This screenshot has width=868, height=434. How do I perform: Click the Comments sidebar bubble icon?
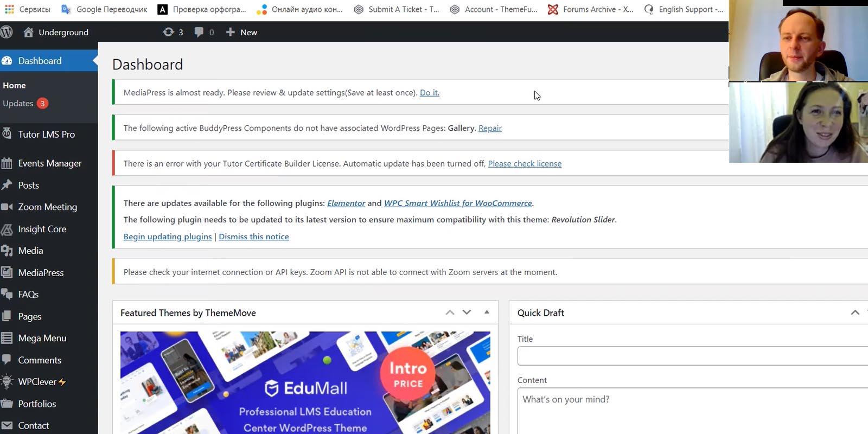coord(7,360)
